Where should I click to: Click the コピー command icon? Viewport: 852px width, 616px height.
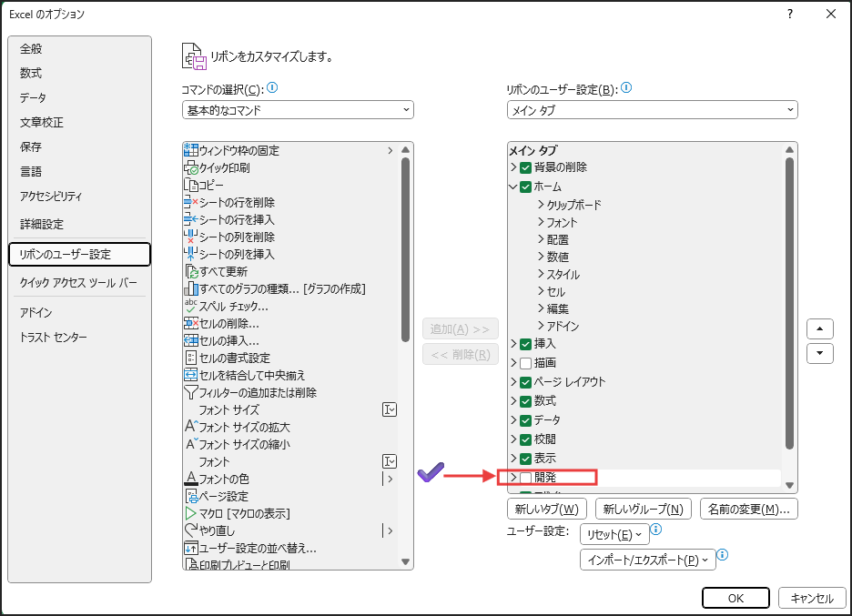pos(191,185)
